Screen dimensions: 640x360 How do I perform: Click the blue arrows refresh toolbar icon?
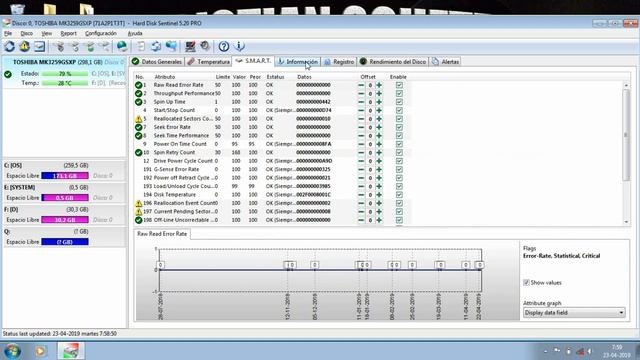[x=156, y=47]
